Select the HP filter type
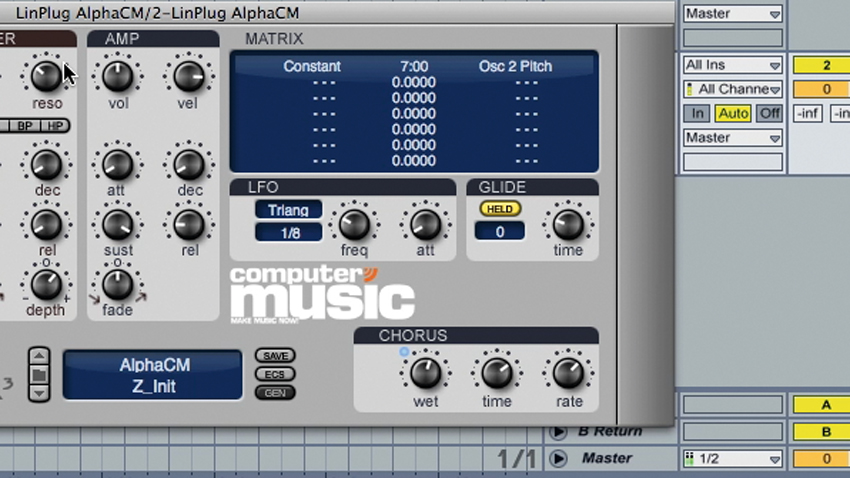 (x=55, y=126)
